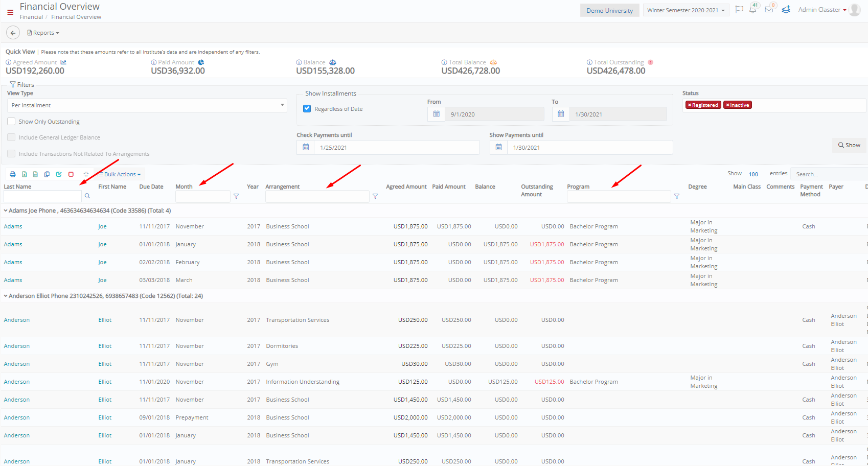Viewport: 868px width, 466px height.
Task: Open the Reports dropdown
Action: [43, 33]
